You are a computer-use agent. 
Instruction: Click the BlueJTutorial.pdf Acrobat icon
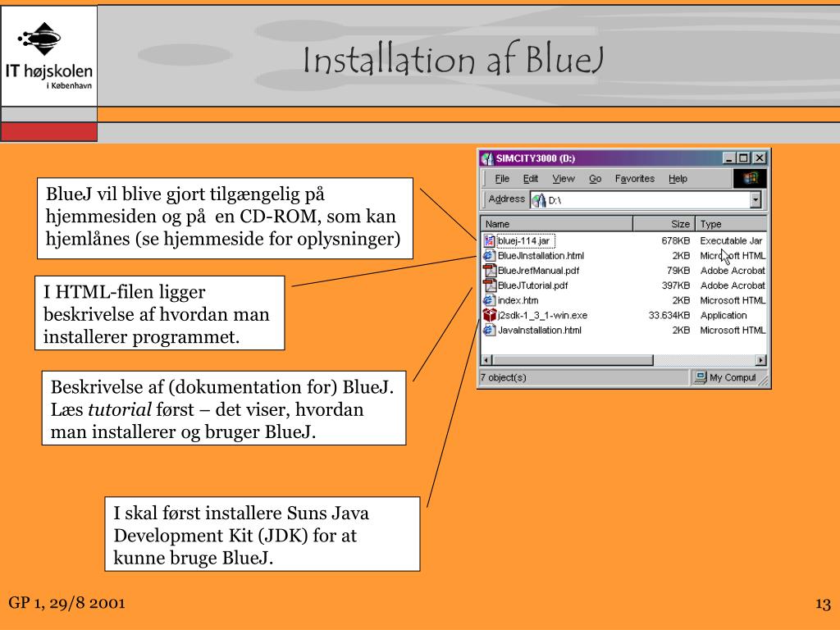point(489,285)
